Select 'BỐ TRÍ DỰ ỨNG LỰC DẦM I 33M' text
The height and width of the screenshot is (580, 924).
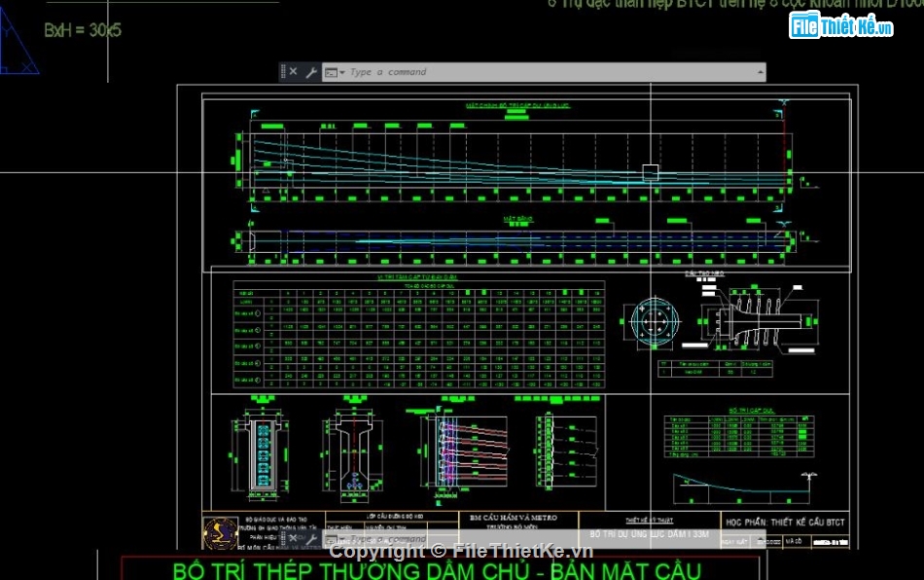point(649,534)
